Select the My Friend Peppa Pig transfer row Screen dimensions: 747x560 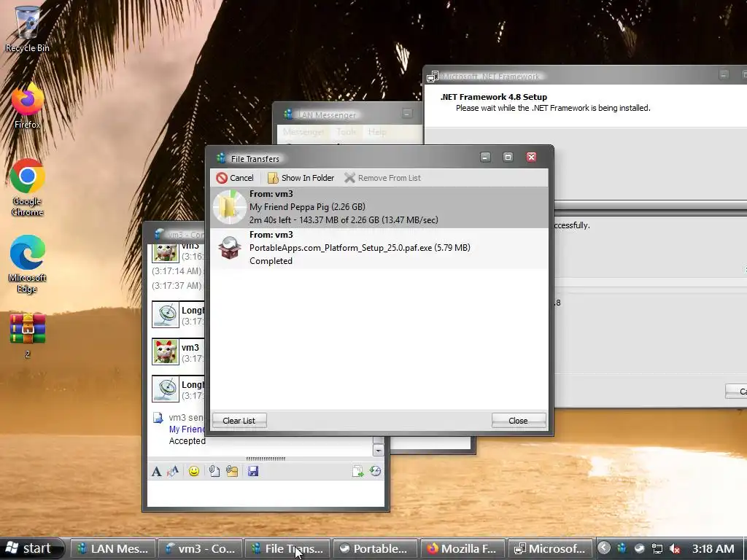(x=379, y=207)
